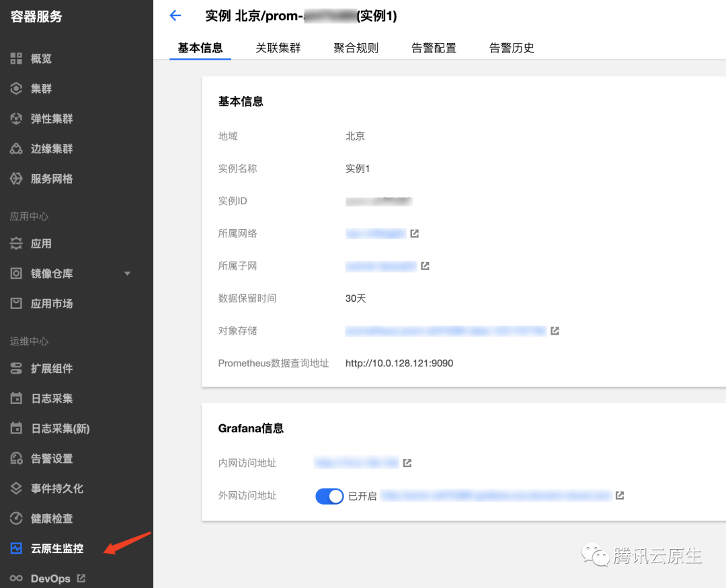Open 服务网格 from the sidebar
This screenshot has height=588, width=726.
(x=51, y=179)
